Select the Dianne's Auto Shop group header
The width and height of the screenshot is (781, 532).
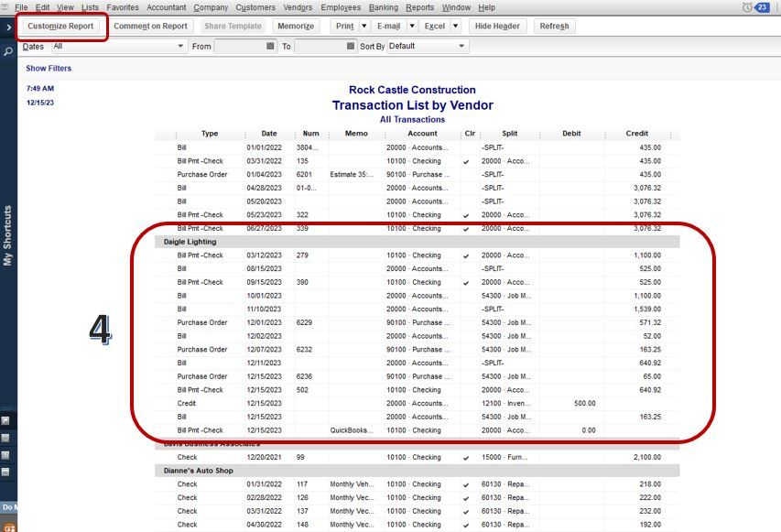417,471
